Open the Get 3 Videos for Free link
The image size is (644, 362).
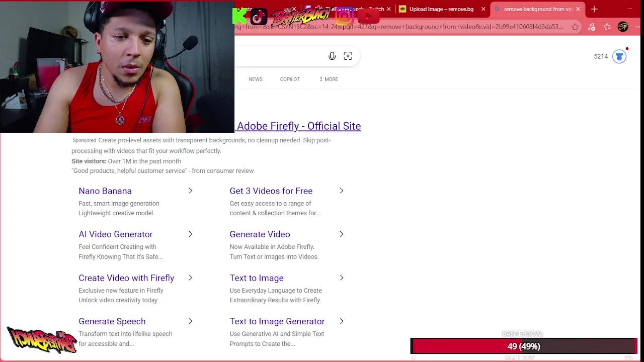tap(271, 191)
